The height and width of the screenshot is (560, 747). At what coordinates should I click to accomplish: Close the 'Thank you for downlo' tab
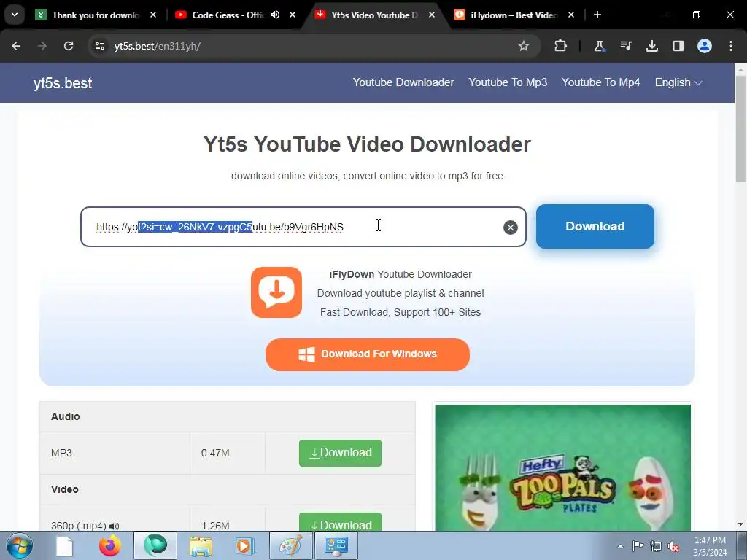pyautogui.click(x=153, y=15)
